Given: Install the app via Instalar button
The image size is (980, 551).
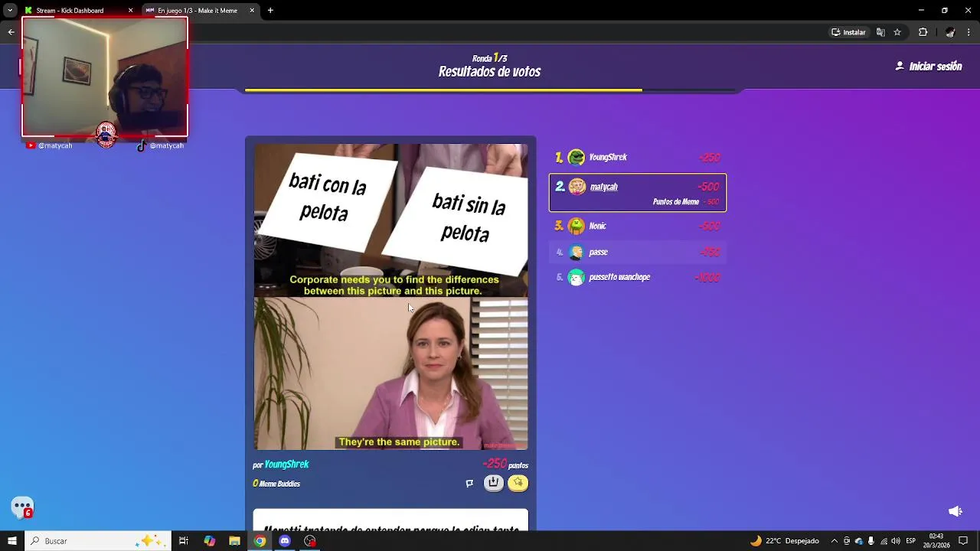Looking at the screenshot, I should click(848, 32).
